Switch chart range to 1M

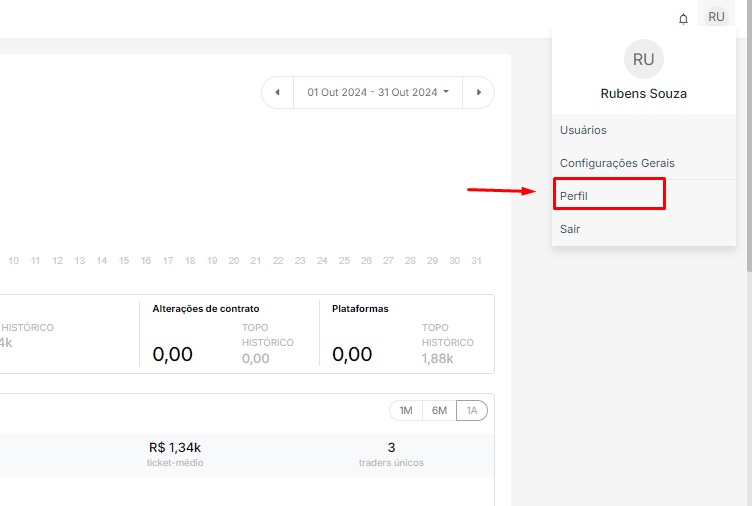coord(406,411)
